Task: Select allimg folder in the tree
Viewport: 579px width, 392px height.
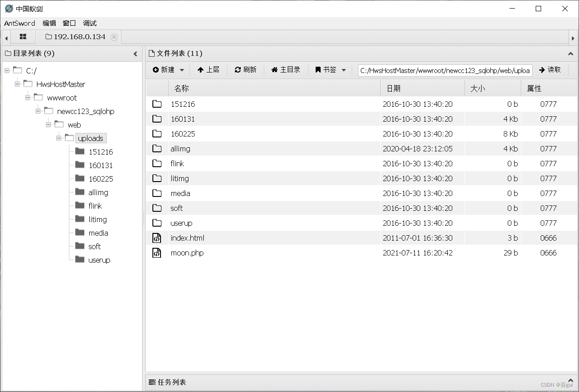Action: [x=98, y=192]
